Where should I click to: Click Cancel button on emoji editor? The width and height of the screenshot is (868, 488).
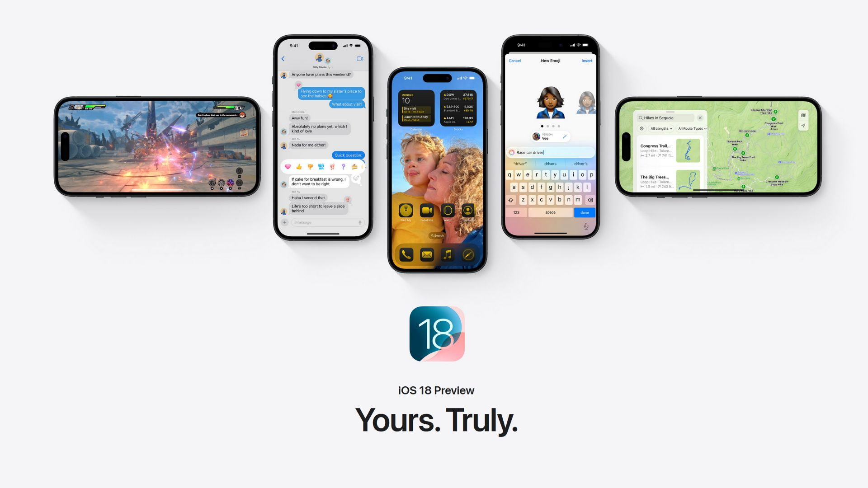pyautogui.click(x=515, y=60)
